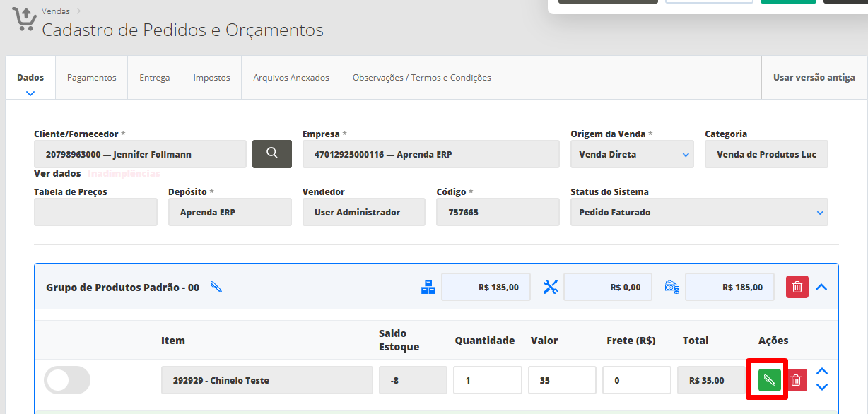Click Usar versão antiga button
868x414 pixels.
(814, 78)
